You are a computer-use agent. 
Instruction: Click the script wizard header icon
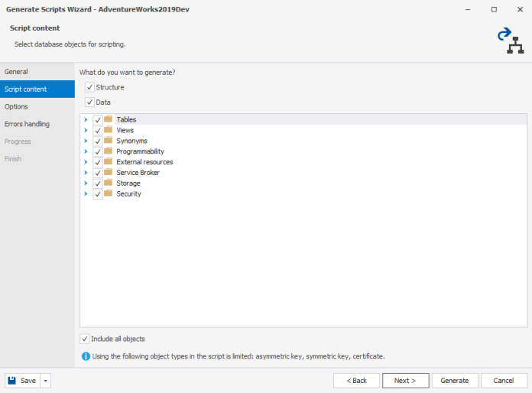(x=508, y=41)
